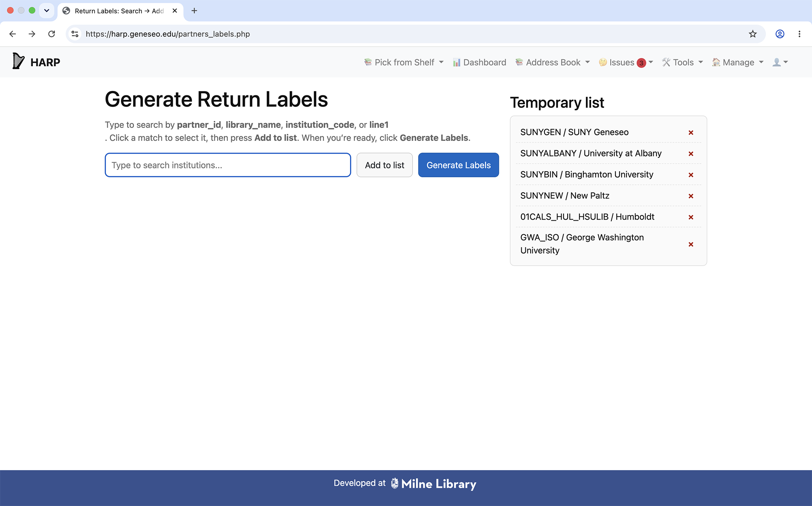Screen dimensions: 812x506
Task: Click the Generate Labels button
Action: click(458, 165)
